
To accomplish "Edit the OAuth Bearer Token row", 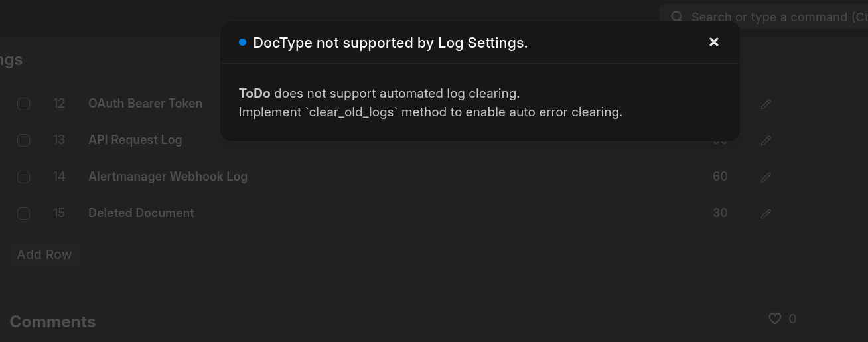I will click(766, 104).
